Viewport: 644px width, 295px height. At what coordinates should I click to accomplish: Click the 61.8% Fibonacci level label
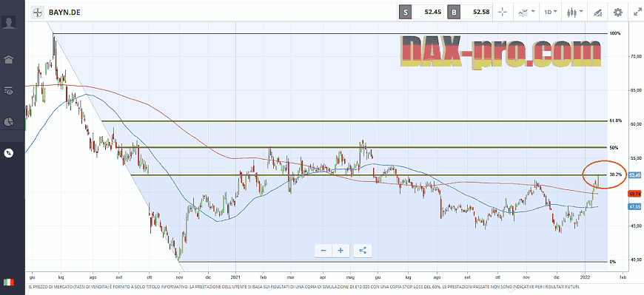pyautogui.click(x=616, y=121)
